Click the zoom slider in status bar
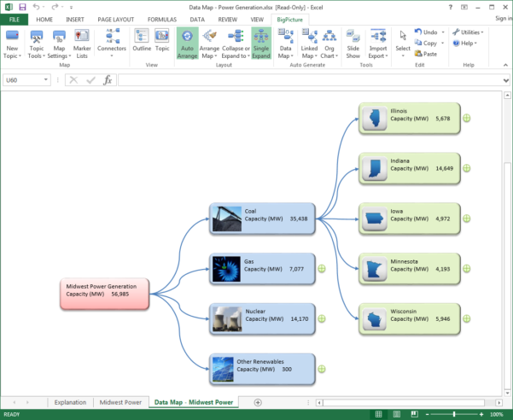The width and height of the screenshot is (513, 420). click(x=452, y=414)
